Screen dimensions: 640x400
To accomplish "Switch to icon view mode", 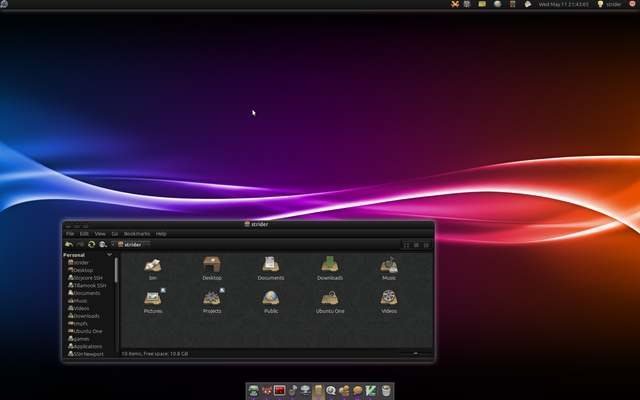I will 405,244.
